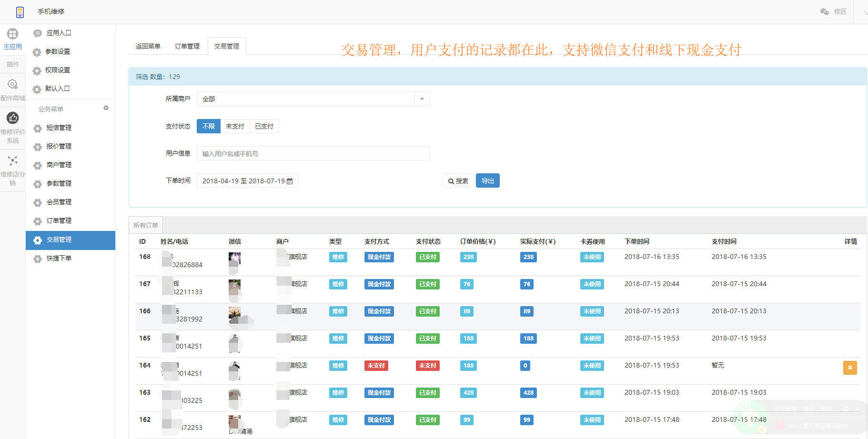Image resolution: width=868 pixels, height=439 pixels.
Task: Select the 未支付 payment status filter
Action: 235,126
